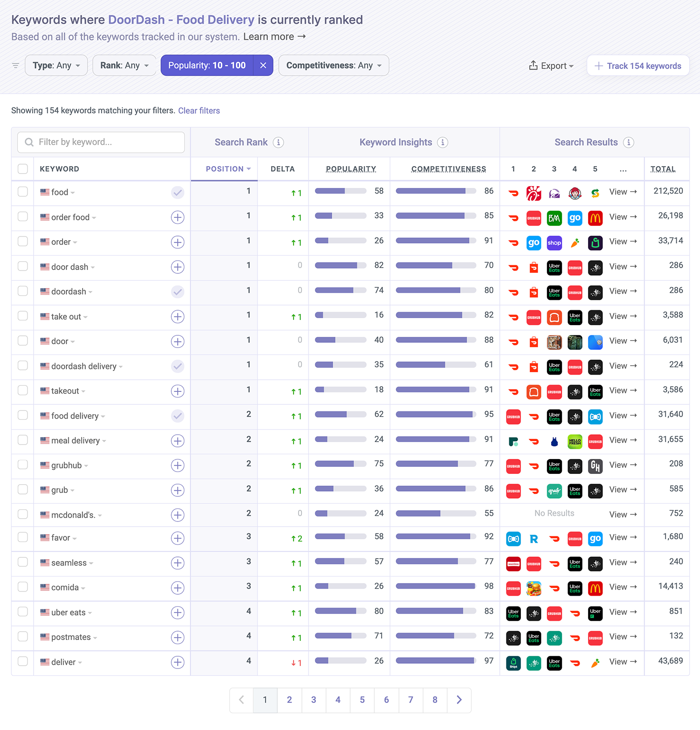Click Track 154 keywords button
This screenshot has width=700, height=730.
638,66
